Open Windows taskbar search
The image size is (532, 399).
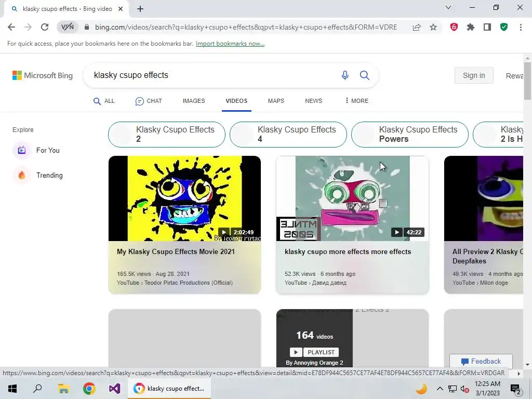pos(37,389)
